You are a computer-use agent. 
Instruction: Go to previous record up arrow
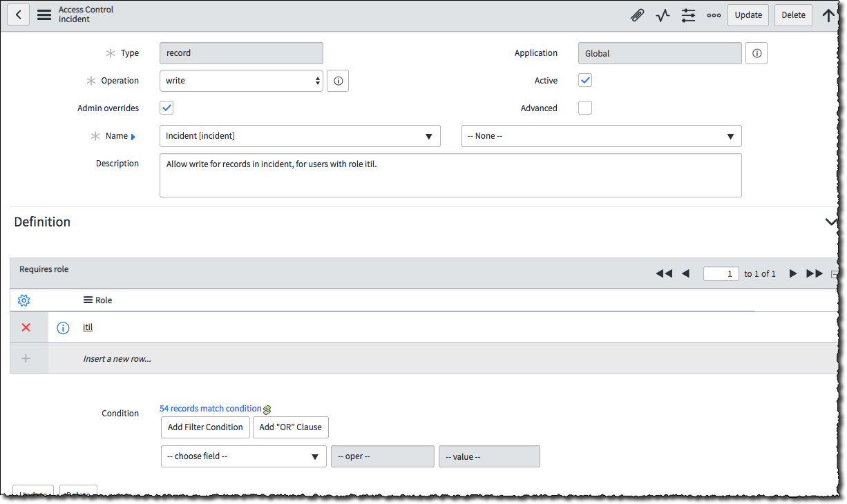click(x=828, y=15)
